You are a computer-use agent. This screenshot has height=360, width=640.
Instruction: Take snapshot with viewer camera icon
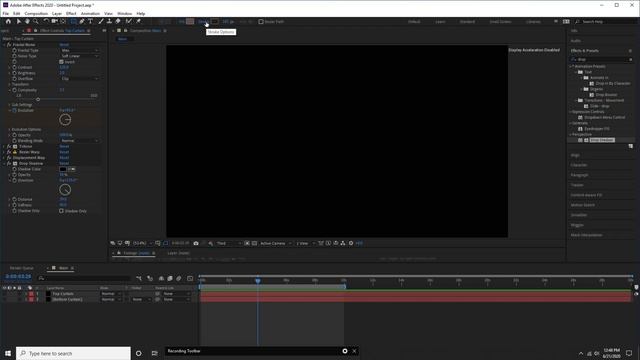(x=196, y=243)
